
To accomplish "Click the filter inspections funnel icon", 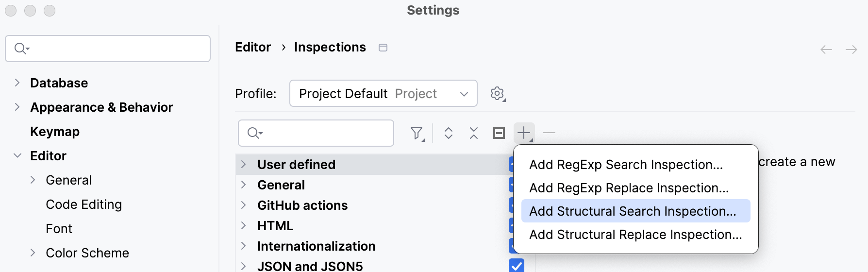I will tap(417, 133).
